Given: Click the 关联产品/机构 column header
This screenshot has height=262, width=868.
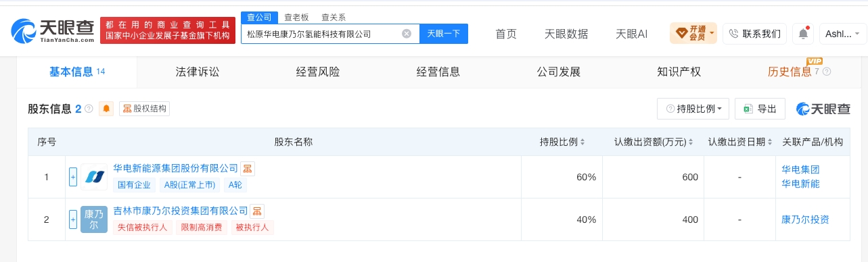Looking at the screenshot, I should (813, 142).
